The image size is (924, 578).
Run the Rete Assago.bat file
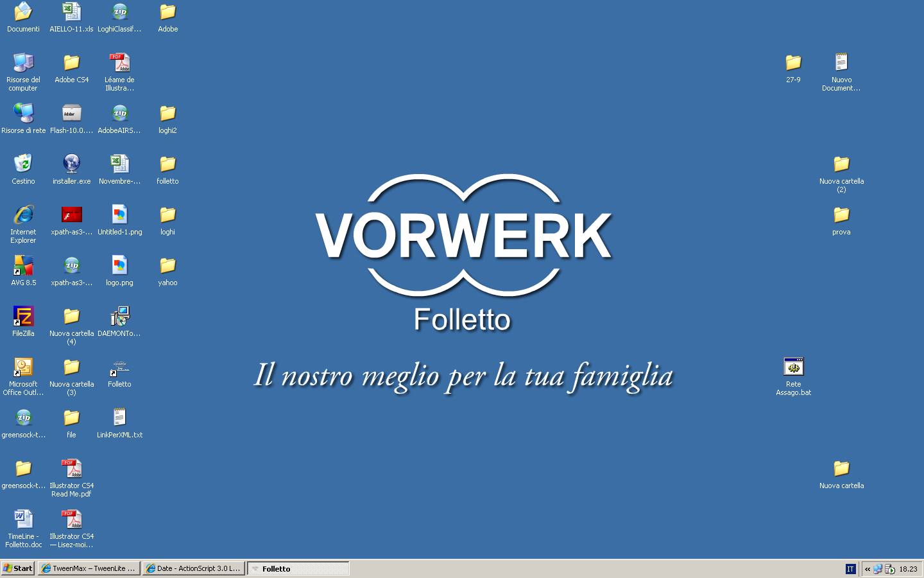pyautogui.click(x=793, y=367)
